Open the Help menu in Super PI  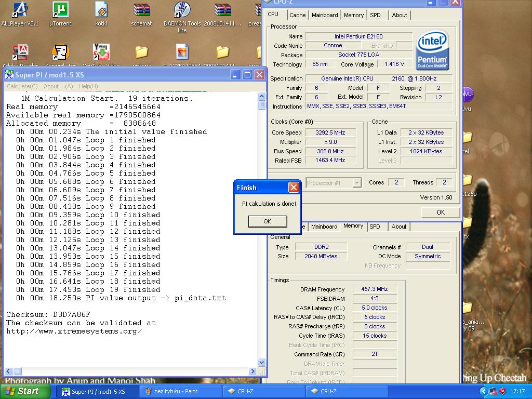pyautogui.click(x=88, y=86)
